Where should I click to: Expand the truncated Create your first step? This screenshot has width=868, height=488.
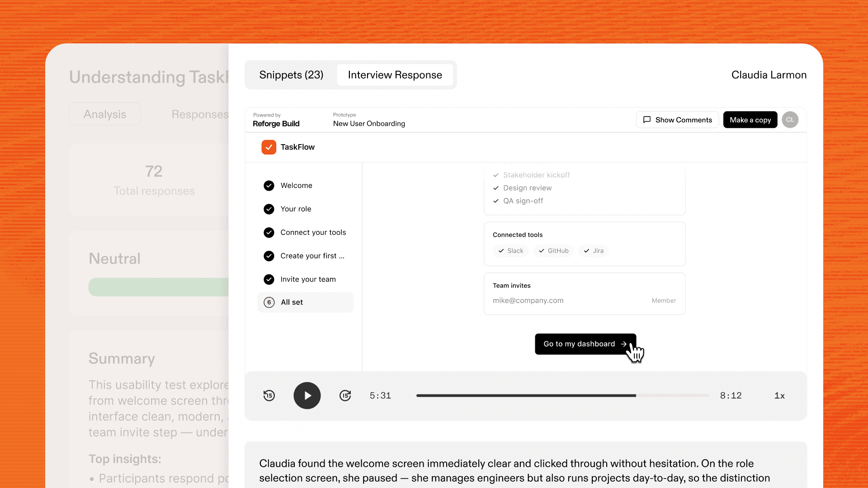pyautogui.click(x=312, y=256)
